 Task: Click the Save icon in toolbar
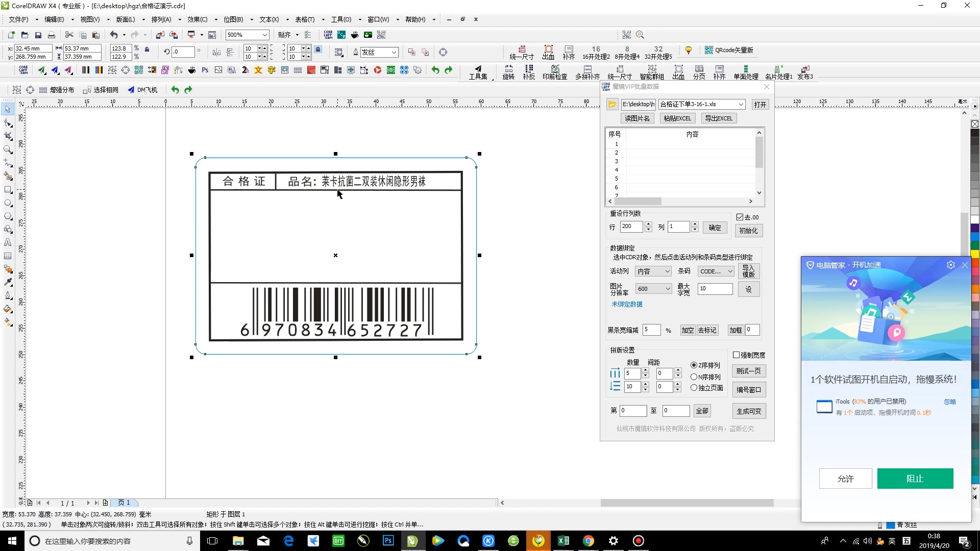click(x=38, y=35)
